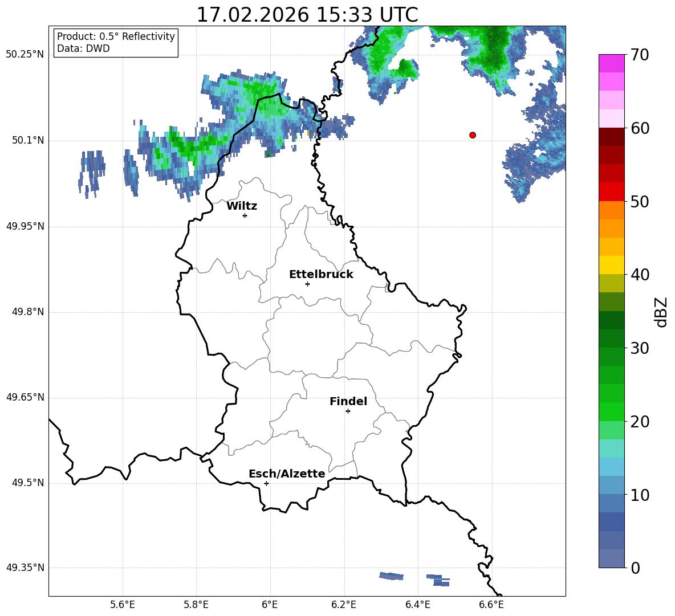Click the Ettelbruck cross marker

[307, 284]
